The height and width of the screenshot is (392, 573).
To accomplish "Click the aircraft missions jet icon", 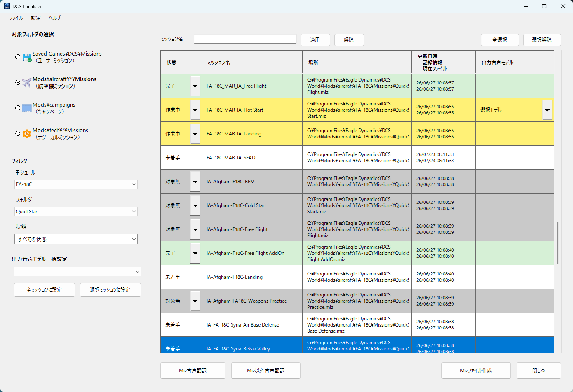I will tap(27, 83).
